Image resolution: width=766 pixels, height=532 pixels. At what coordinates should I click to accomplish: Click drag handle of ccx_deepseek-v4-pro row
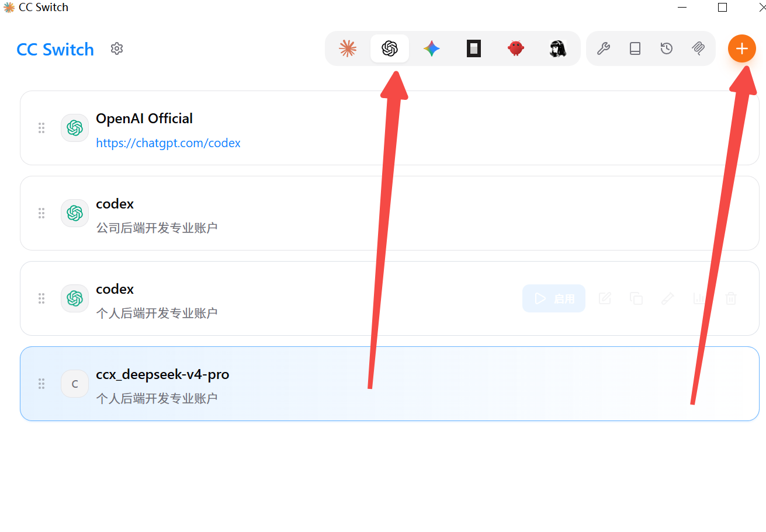(41, 384)
